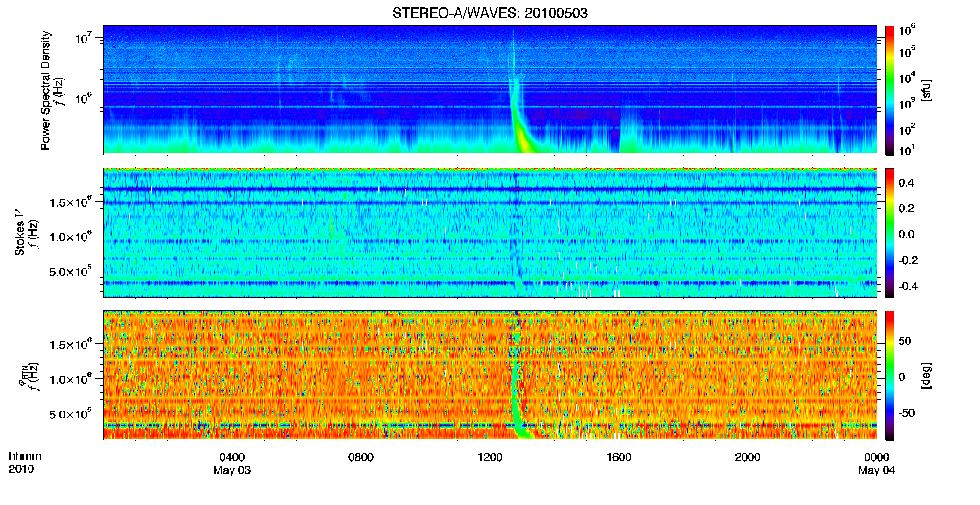The image size is (980, 505).
Task: Click the "0.4" label on the Stokes V colorbar
Action: [906, 182]
